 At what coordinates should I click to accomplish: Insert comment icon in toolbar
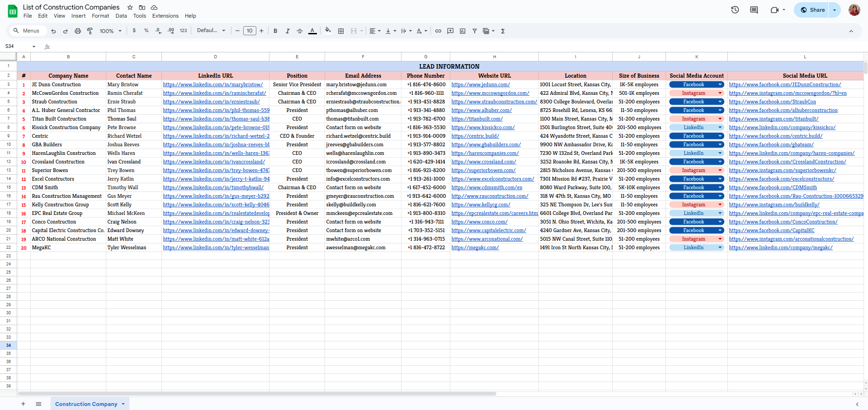[450, 31]
